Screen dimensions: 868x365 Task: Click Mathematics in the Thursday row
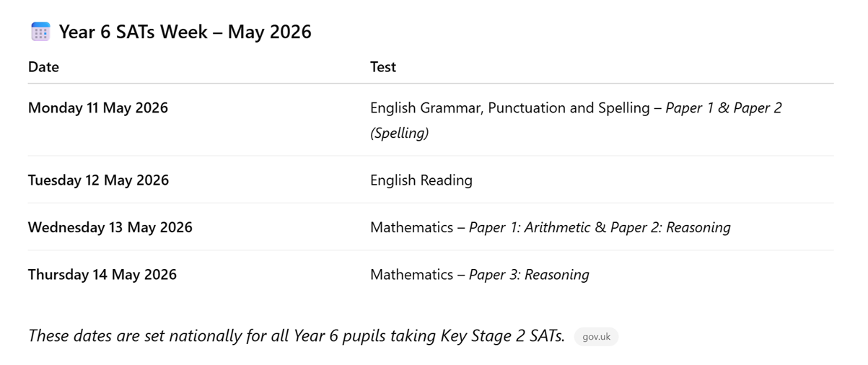(411, 275)
